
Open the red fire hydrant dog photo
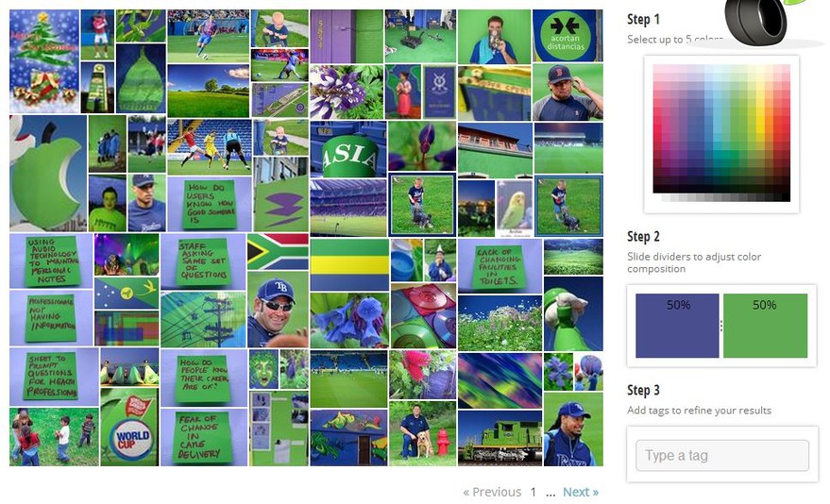click(x=422, y=433)
